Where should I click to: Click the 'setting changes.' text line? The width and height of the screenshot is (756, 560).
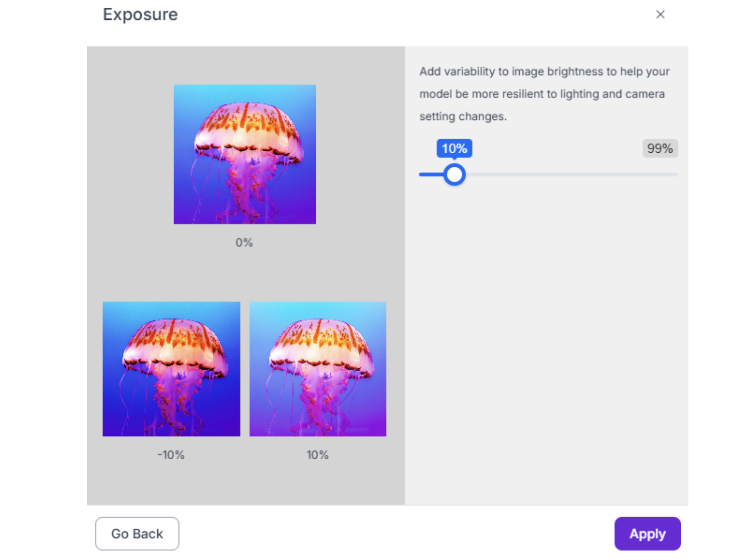pos(463,117)
